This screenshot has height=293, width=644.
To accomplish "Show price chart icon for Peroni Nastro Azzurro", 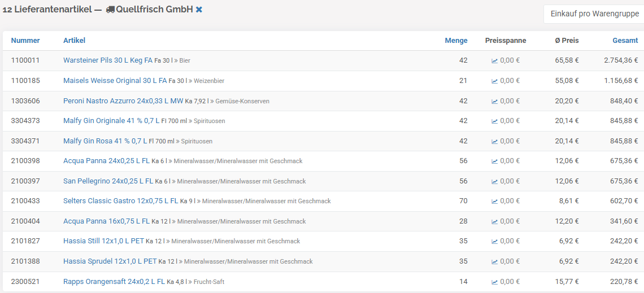I will point(495,101).
